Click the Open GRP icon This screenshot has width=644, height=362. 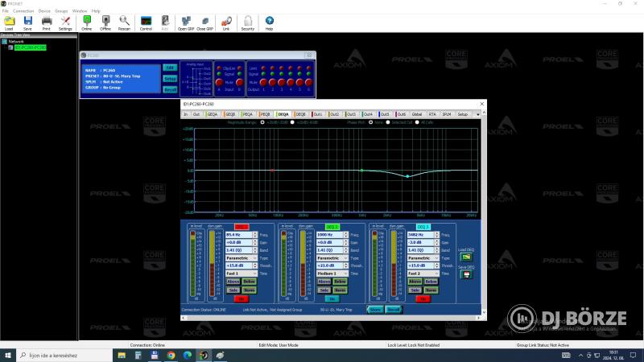pos(186,22)
